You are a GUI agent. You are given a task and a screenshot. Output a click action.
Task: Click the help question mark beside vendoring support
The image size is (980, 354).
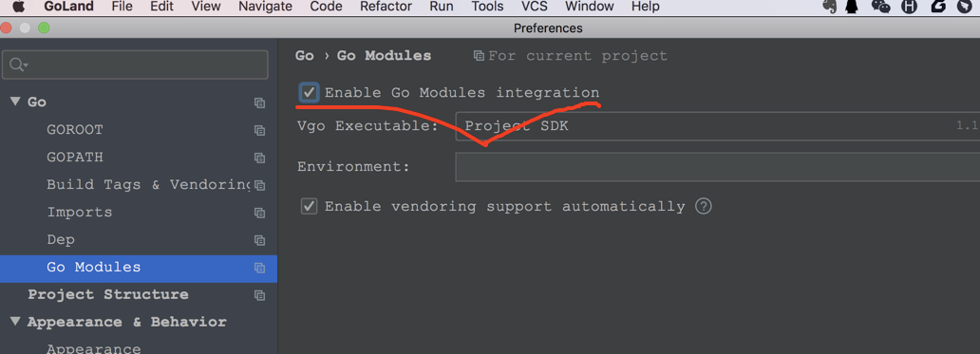click(704, 206)
